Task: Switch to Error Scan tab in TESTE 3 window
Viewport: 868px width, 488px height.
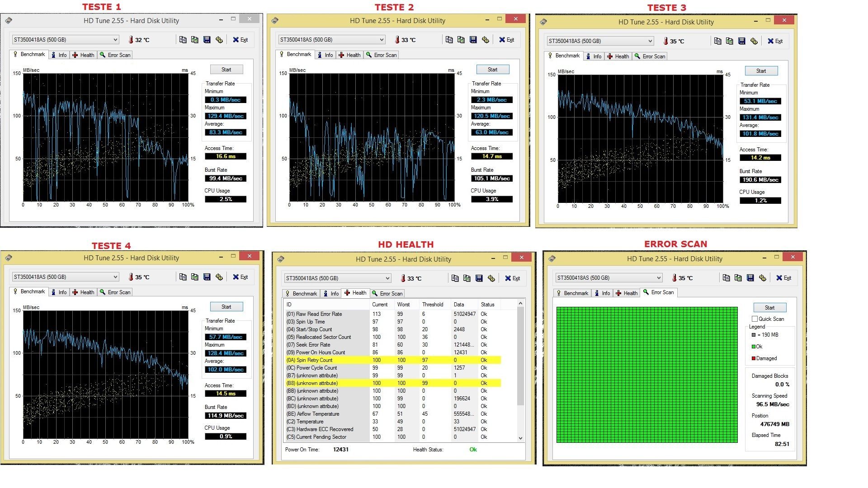Action: [650, 56]
